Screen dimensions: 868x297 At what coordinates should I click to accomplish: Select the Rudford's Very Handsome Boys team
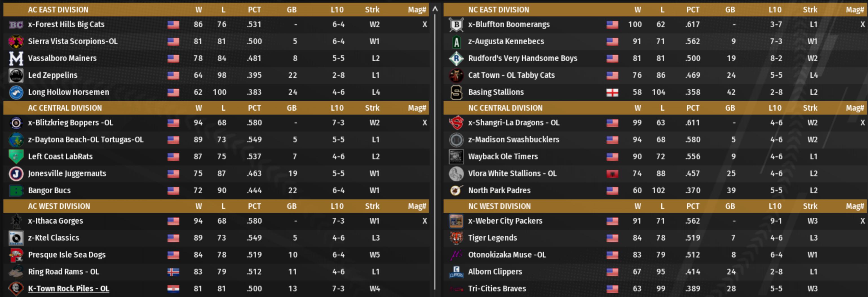522,58
